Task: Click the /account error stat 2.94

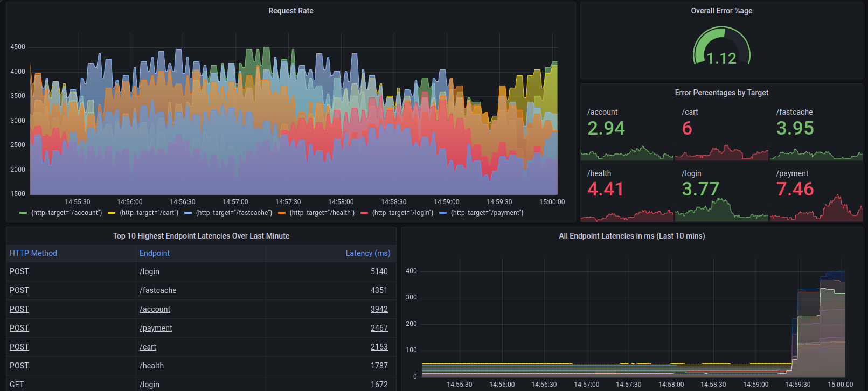Action: [606, 128]
